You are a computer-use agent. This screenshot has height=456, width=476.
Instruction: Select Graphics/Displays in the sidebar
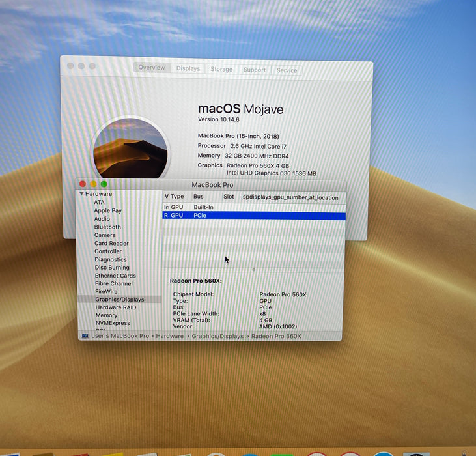120,300
